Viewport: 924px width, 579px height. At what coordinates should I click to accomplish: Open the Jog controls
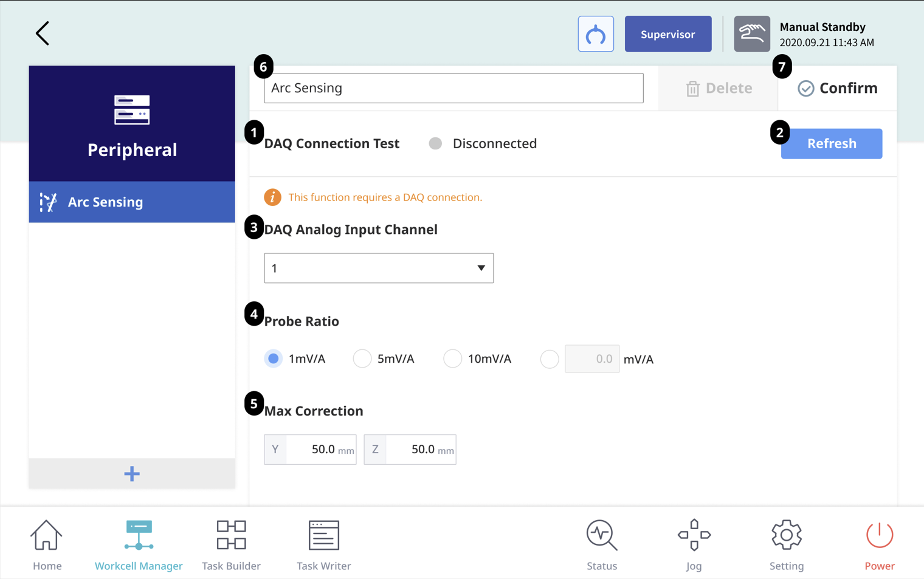coord(694,545)
